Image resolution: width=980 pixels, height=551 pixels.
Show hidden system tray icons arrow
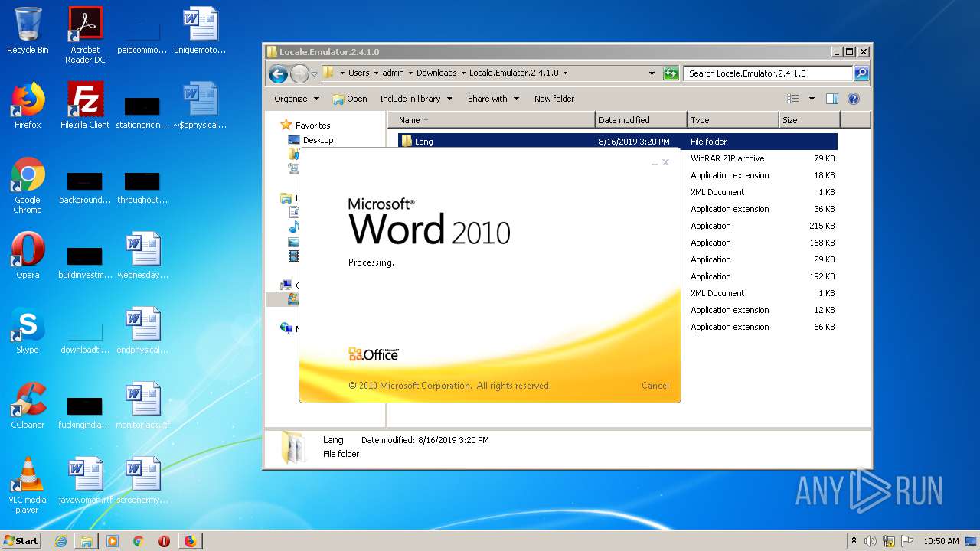[854, 541]
